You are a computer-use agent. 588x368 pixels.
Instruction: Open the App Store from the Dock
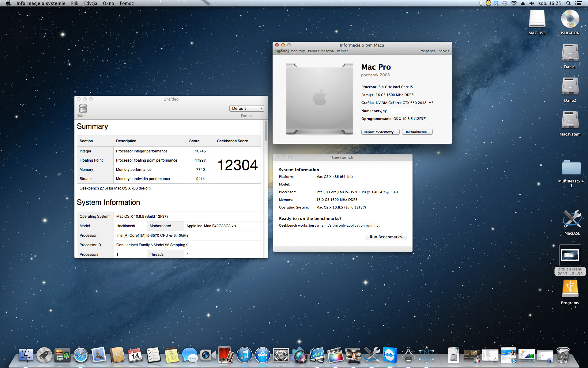[x=262, y=355]
